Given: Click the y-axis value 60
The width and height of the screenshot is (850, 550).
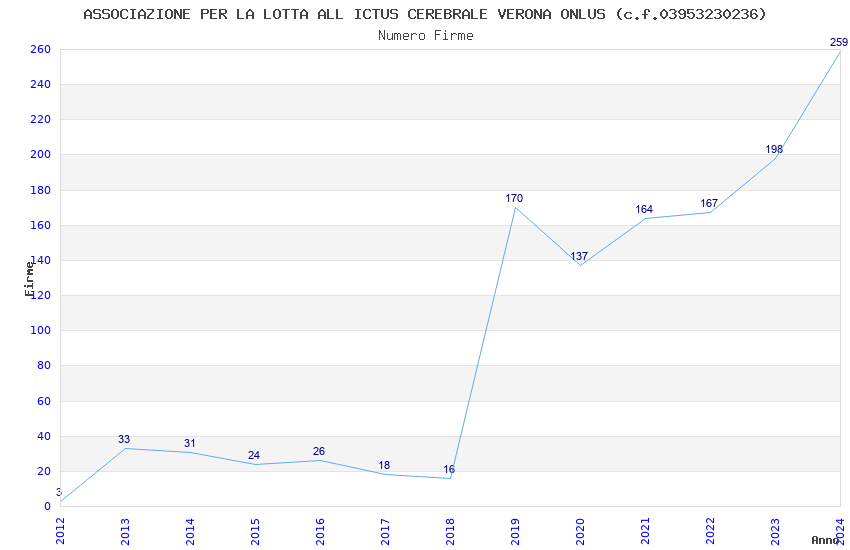Looking at the screenshot, I should 43,401.
